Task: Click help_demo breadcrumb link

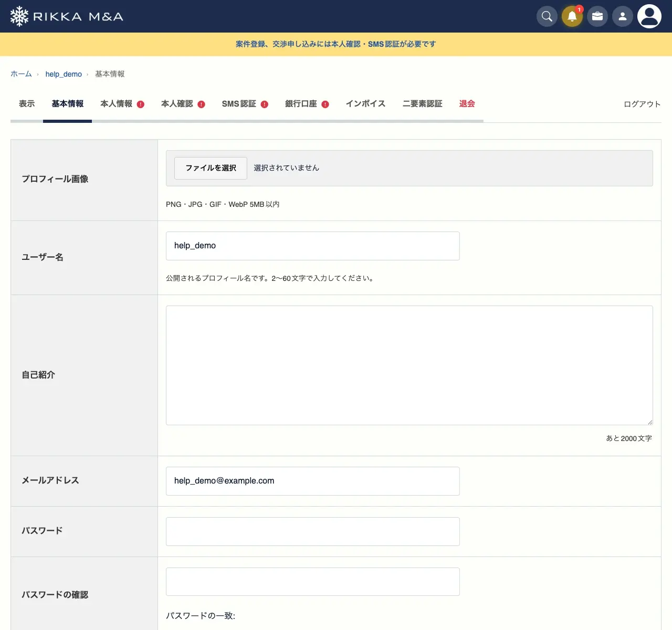Action: coord(64,74)
